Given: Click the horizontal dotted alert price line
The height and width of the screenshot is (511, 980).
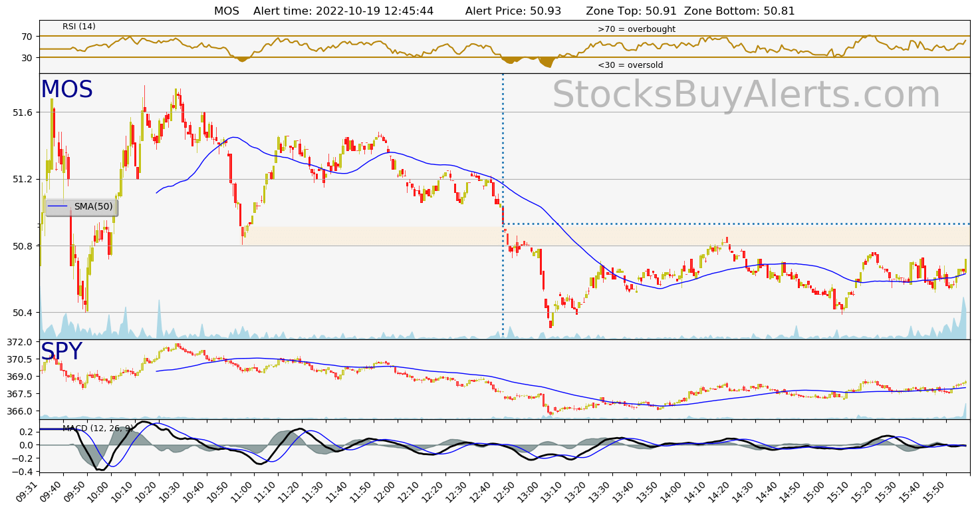Looking at the screenshot, I should 737,224.
